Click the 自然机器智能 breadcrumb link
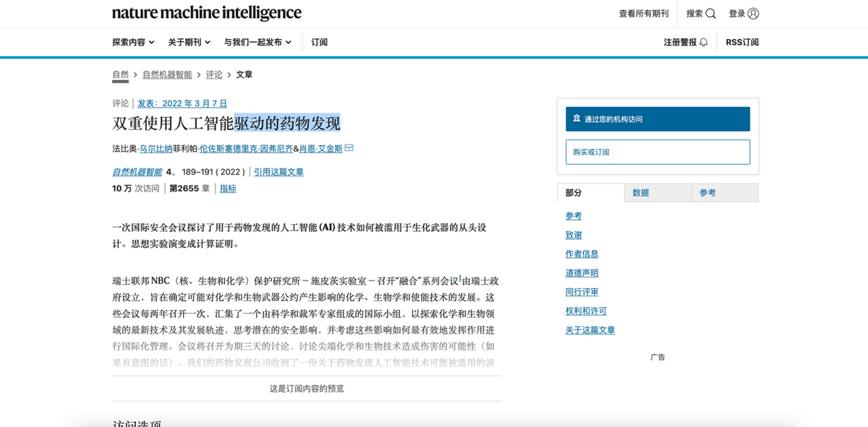868x427 pixels. (166, 74)
